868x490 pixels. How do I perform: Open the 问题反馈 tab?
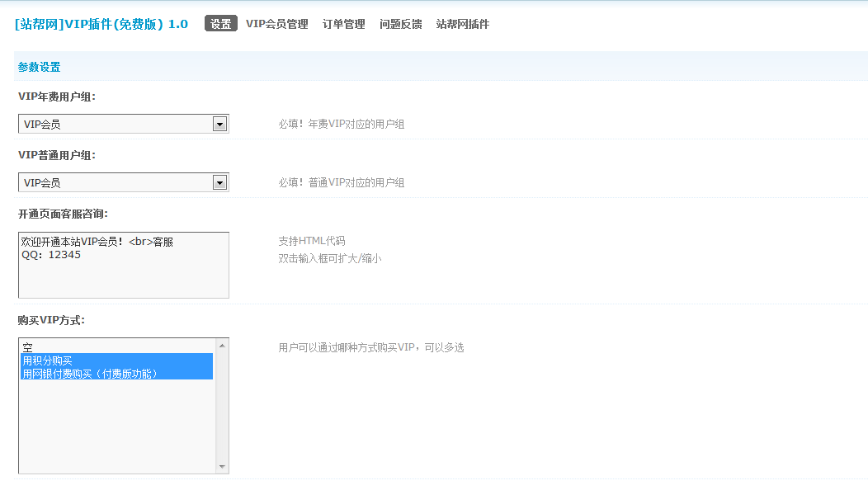click(400, 24)
